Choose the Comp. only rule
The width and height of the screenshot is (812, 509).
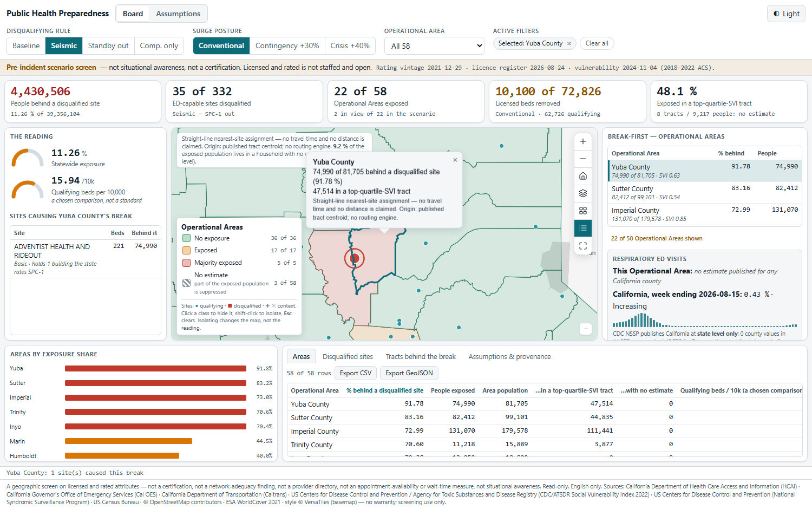pyautogui.click(x=159, y=45)
